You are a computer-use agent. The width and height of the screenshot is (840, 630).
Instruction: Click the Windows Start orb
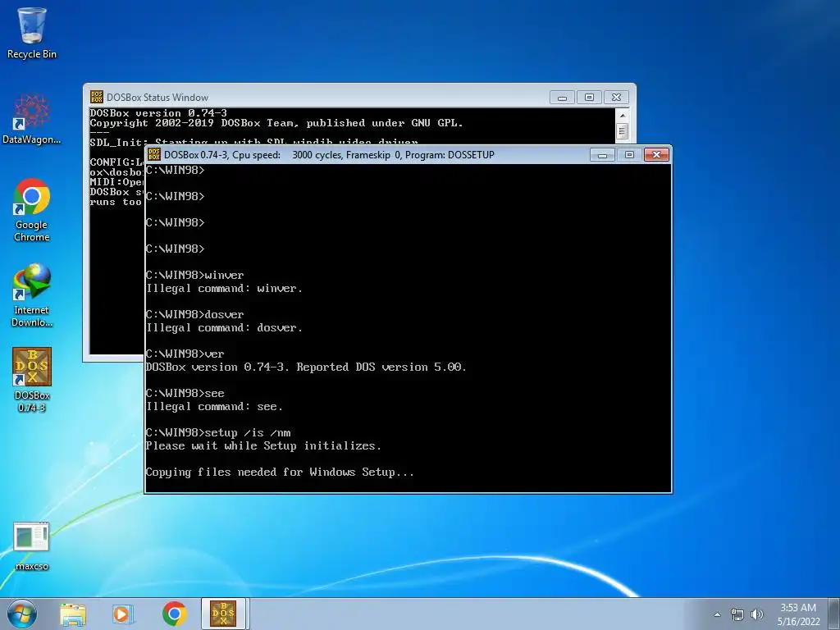click(x=22, y=614)
